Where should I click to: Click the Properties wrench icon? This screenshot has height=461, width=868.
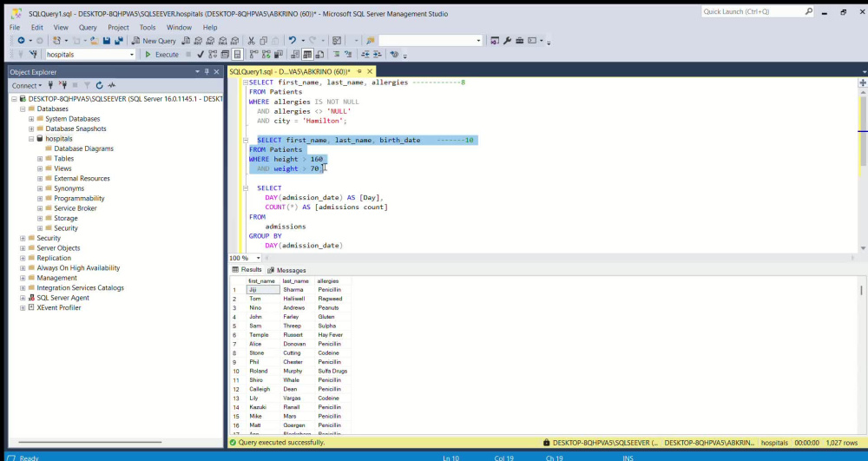tap(507, 41)
